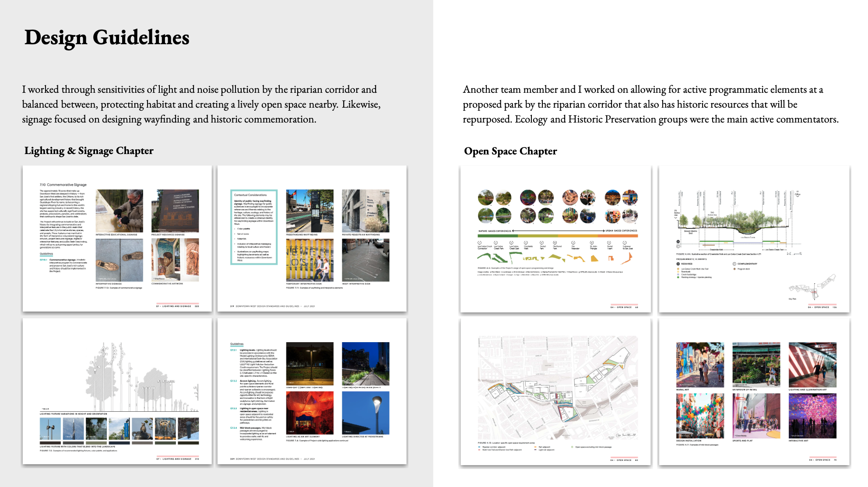868x487 pixels.
Task: Open the pink Interactive Art installation photo
Action: point(812,416)
